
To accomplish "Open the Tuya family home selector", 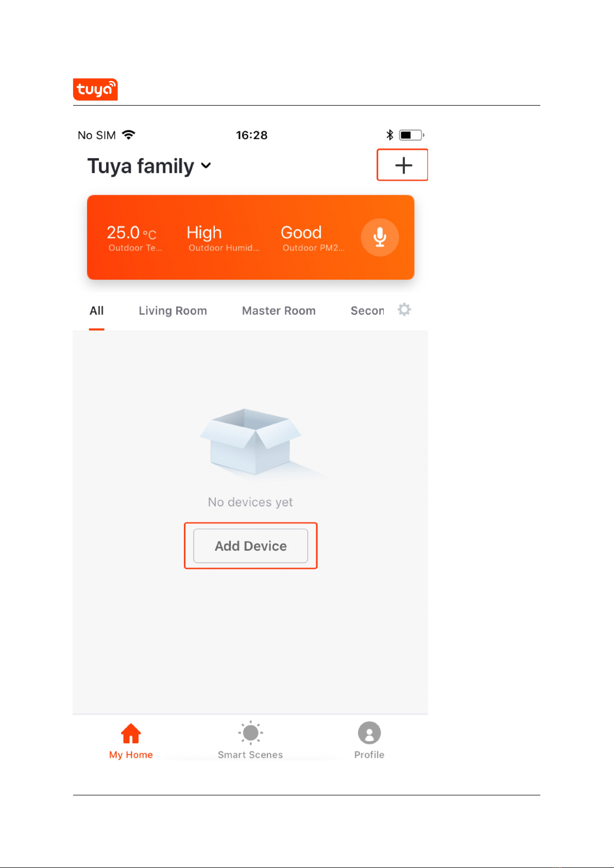I will (x=149, y=166).
